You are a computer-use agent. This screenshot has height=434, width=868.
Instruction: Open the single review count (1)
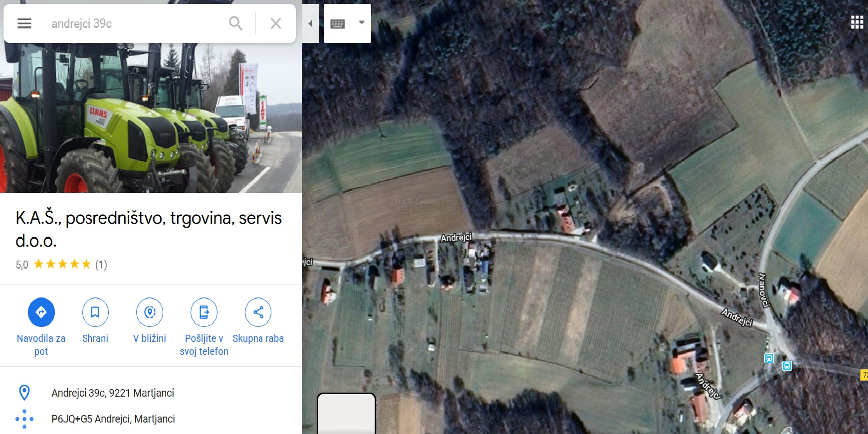click(x=101, y=265)
